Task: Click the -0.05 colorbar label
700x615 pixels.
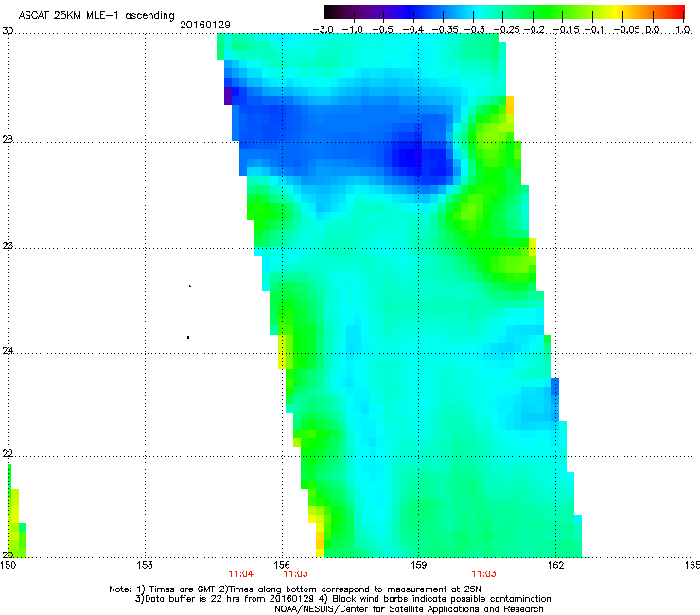Action: (x=627, y=30)
